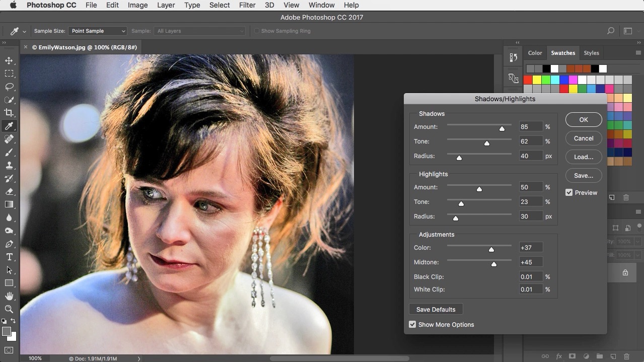Select the Zoom tool
The height and width of the screenshot is (362, 644).
coord(9,309)
